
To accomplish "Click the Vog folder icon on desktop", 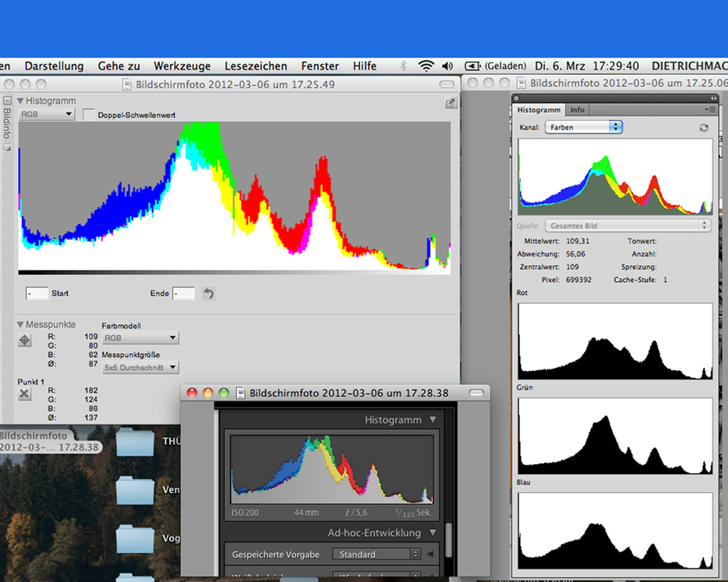I will point(135,539).
